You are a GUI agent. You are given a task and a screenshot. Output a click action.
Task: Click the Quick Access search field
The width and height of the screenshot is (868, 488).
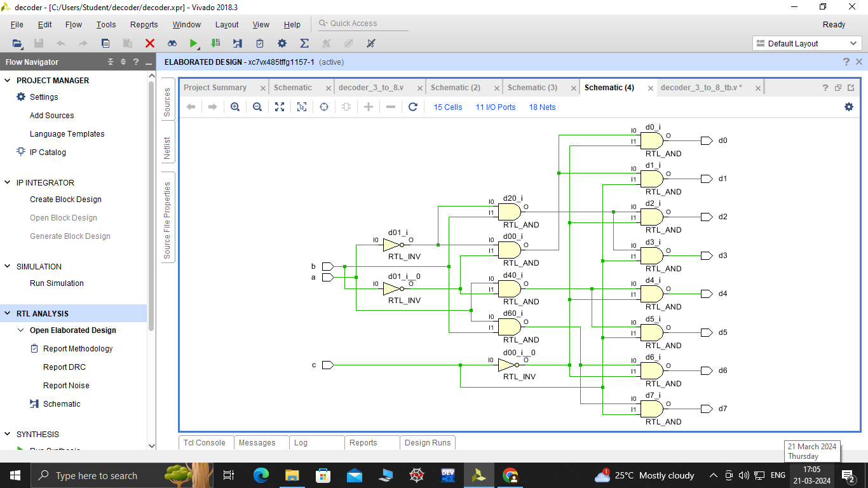(363, 24)
